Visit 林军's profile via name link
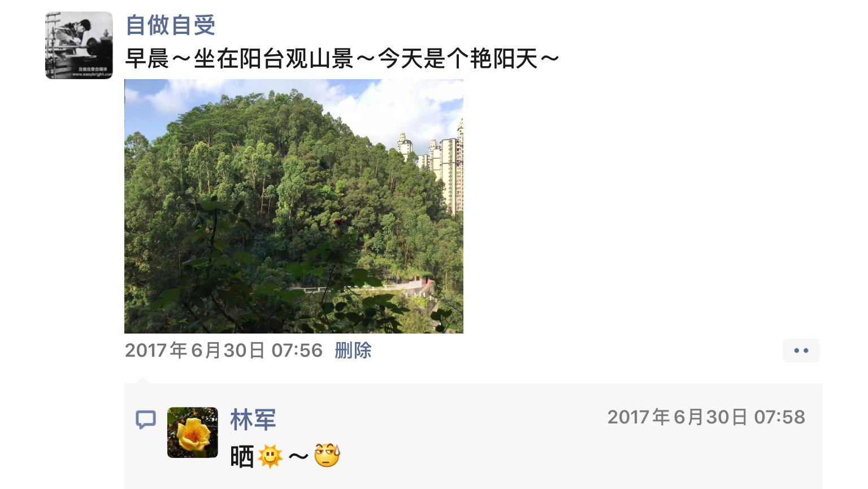868x489 pixels. click(x=253, y=420)
